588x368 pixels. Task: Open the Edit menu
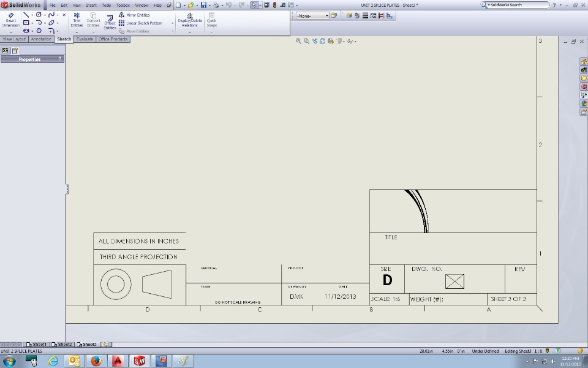click(x=64, y=6)
